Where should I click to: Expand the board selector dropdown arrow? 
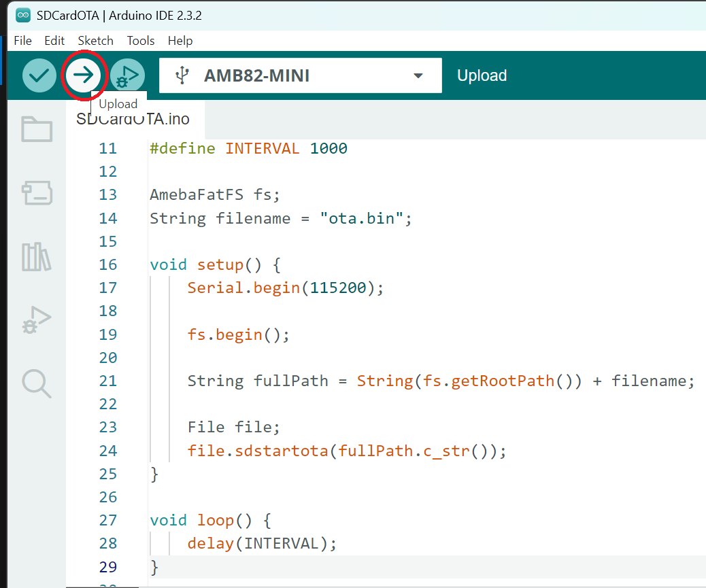click(418, 75)
